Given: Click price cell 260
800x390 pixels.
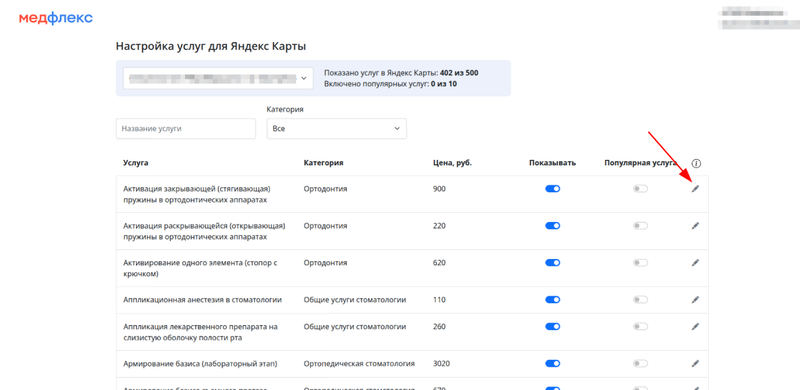Looking at the screenshot, I should (x=439, y=327).
